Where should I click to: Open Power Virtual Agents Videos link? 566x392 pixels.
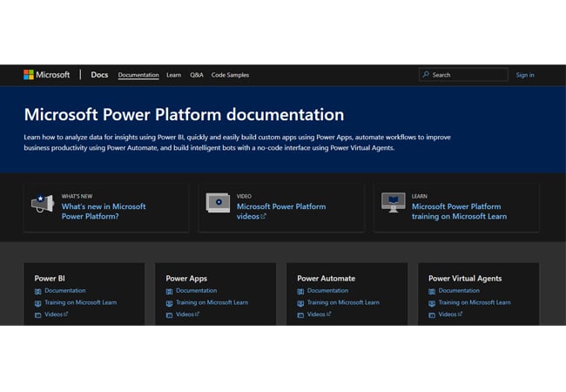click(450, 314)
